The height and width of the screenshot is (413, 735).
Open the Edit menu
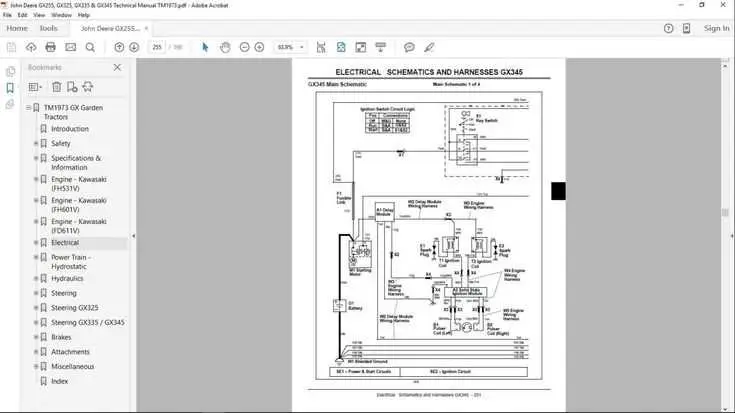[x=22, y=15]
